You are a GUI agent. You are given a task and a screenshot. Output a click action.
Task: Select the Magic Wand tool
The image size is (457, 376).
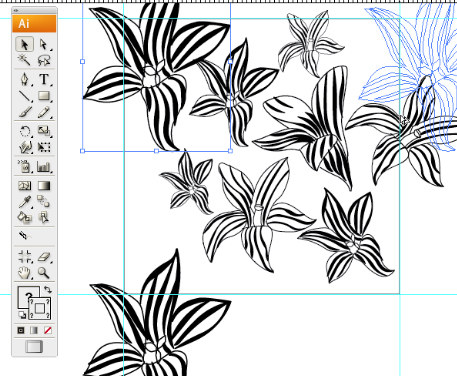coord(24,60)
